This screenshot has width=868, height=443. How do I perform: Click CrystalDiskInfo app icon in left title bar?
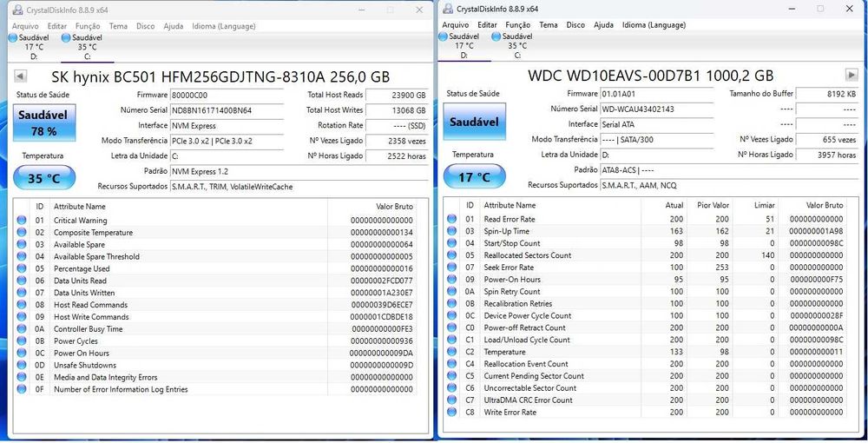point(18,10)
